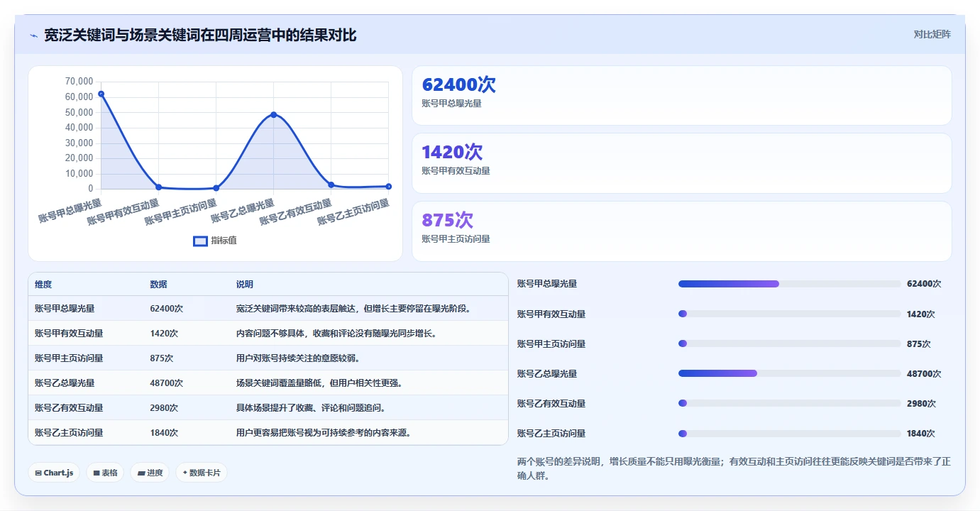Click the 数据卡片 chip
The width and height of the screenshot is (980, 511).
[202, 473]
